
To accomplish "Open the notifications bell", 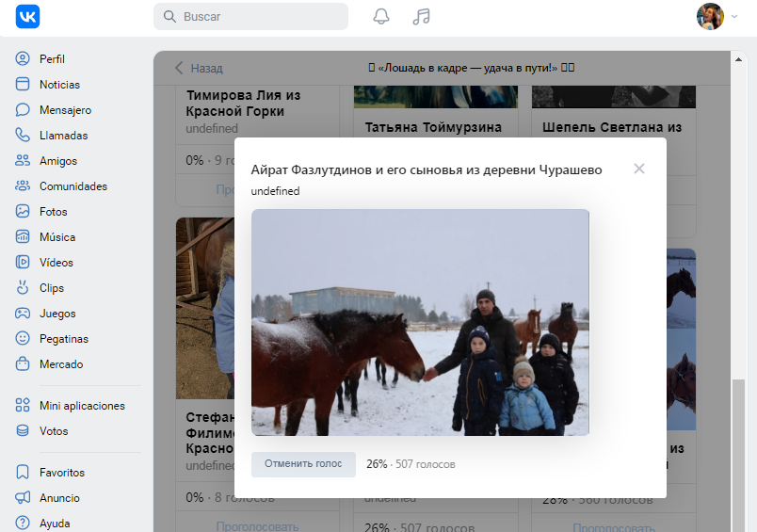I will click(x=381, y=16).
